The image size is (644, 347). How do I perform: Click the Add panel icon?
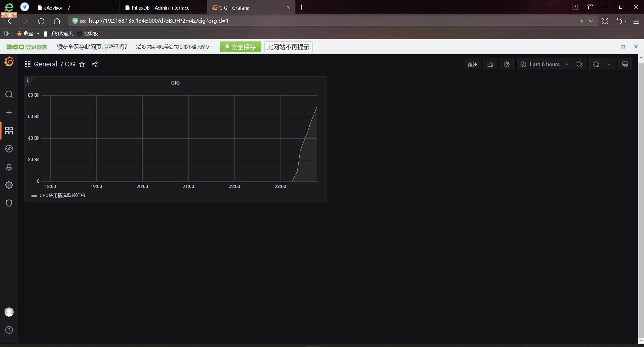point(472,64)
